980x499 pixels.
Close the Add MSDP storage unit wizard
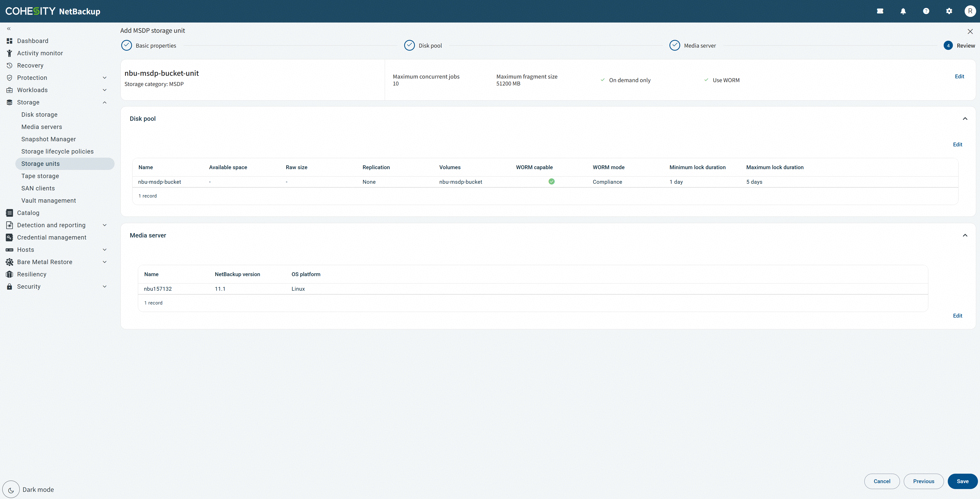click(970, 31)
